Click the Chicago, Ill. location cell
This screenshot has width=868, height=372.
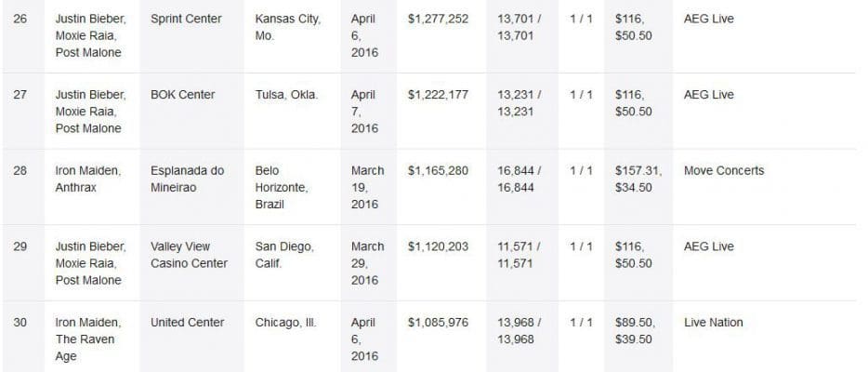[285, 323]
